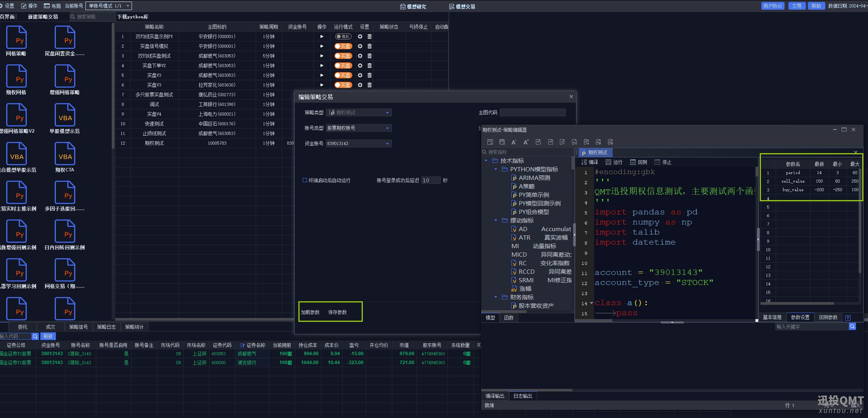Collapse the 财务指标 tree folder

click(496, 297)
